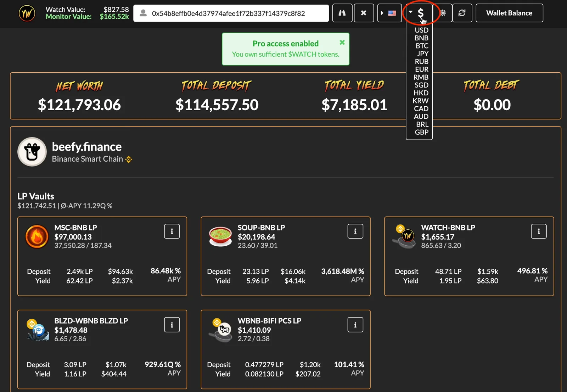567x392 pixels.
Task: Click the Net Worth value $121,793.06
Action: pos(79,105)
